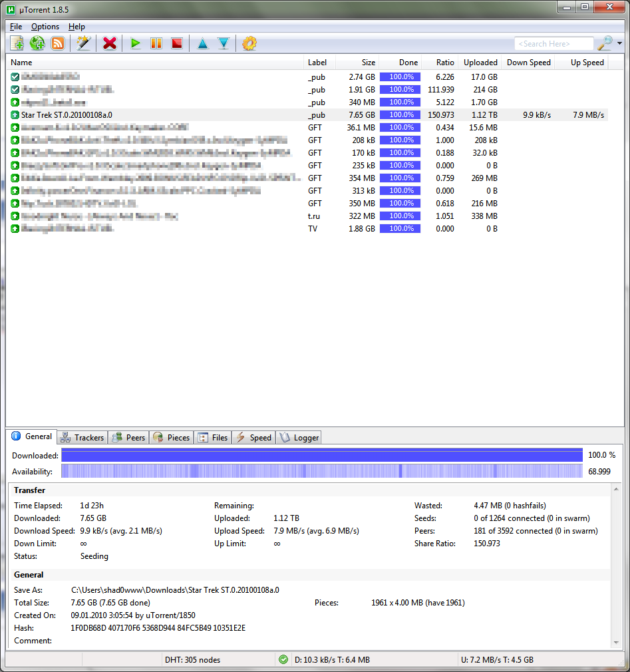This screenshot has width=630, height=672.
Task: Switch to the Pieces tab
Action: click(x=172, y=438)
